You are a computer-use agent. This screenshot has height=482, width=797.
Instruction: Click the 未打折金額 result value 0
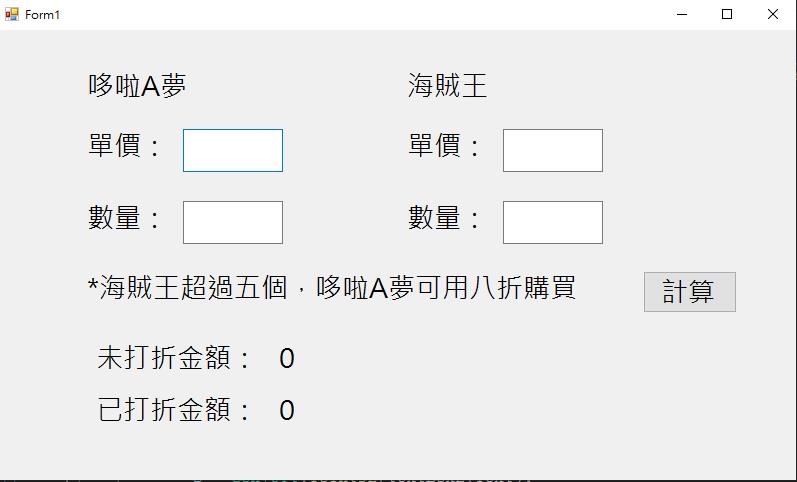point(287,359)
